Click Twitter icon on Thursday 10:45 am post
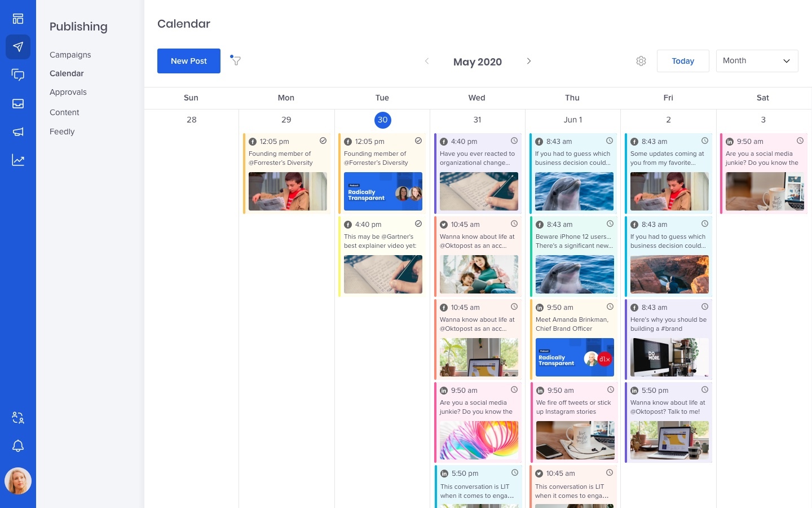Viewport: 812px width, 508px height. (x=539, y=474)
